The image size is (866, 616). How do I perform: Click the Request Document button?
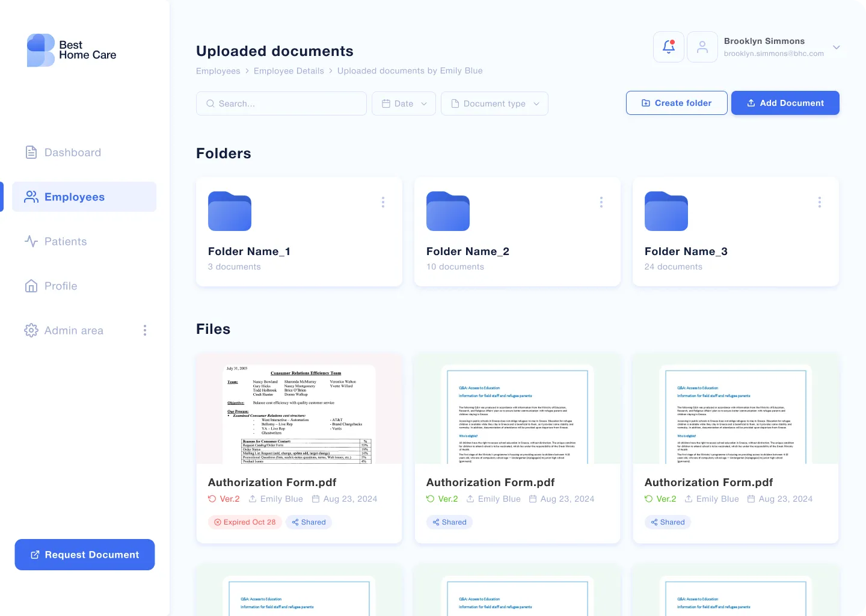pos(84,555)
